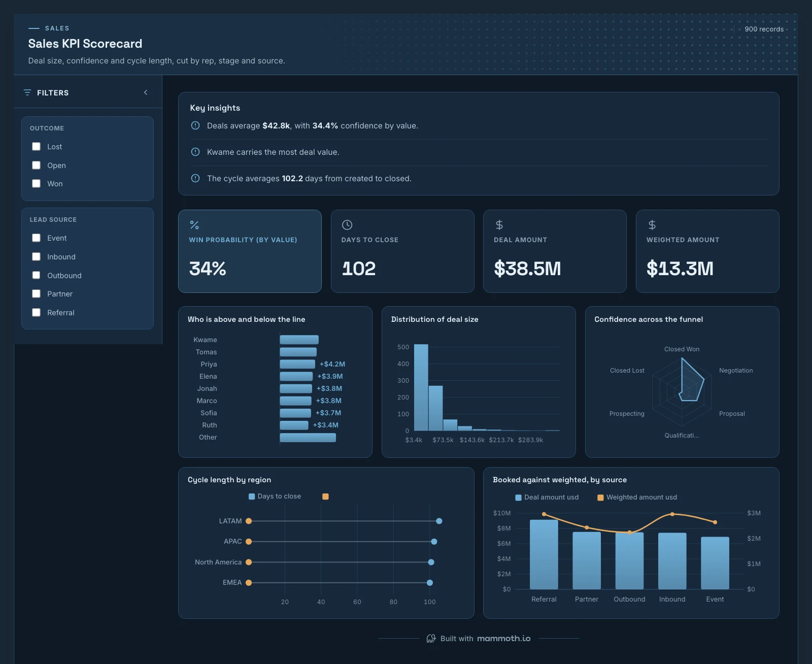The width and height of the screenshot is (812, 664).
Task: Click the Event bar in source chart
Action: tap(715, 563)
